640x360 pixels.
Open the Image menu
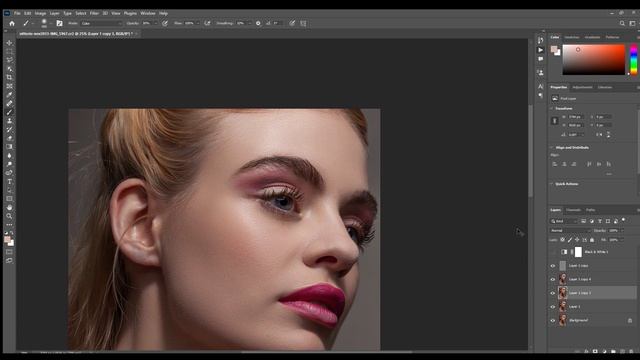tap(40, 13)
